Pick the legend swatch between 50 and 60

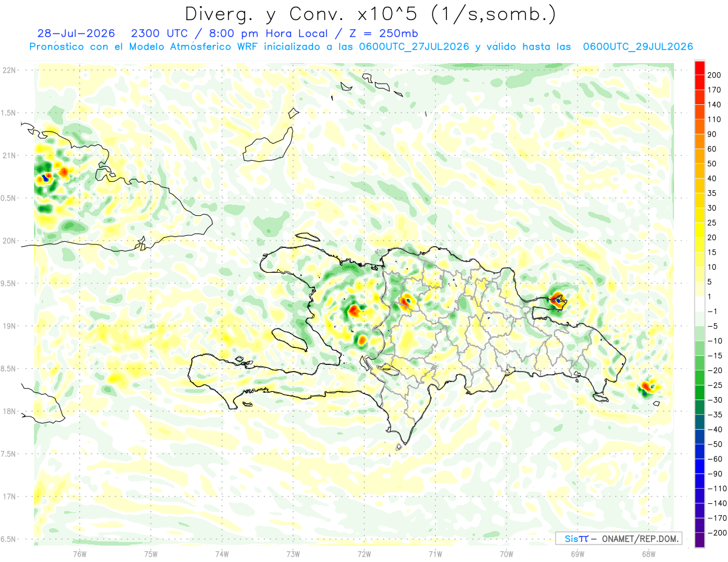[x=699, y=156]
